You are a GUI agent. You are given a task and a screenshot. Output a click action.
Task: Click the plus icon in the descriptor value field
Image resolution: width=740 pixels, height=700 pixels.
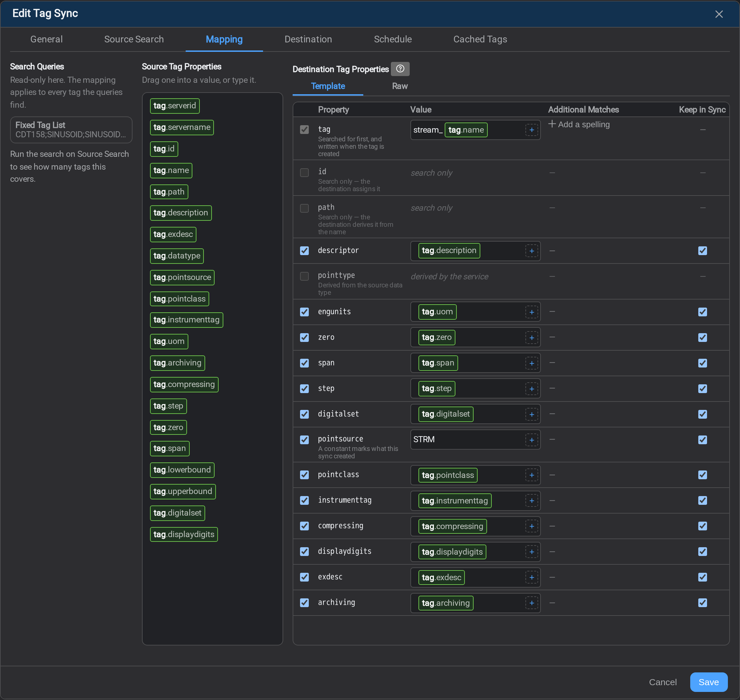pyautogui.click(x=531, y=251)
